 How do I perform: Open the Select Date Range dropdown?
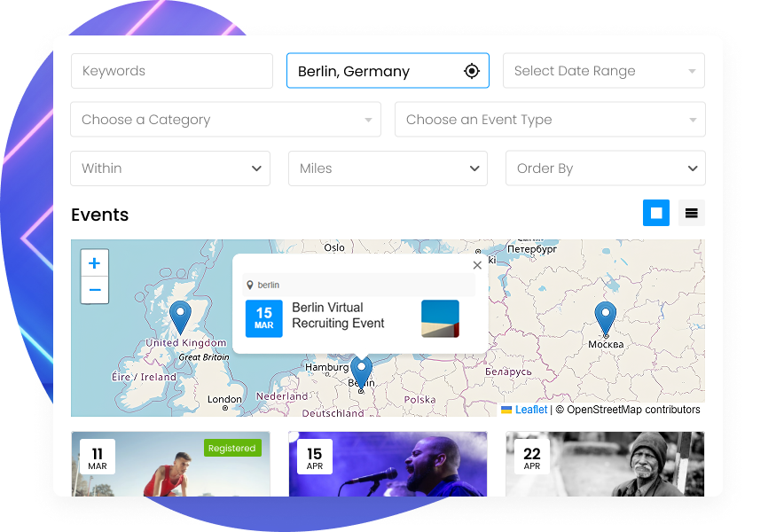click(x=603, y=71)
